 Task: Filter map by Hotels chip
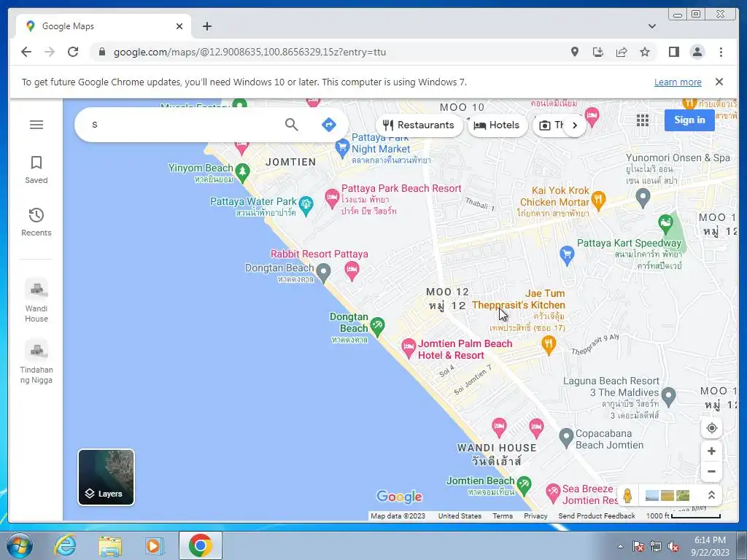(x=497, y=125)
